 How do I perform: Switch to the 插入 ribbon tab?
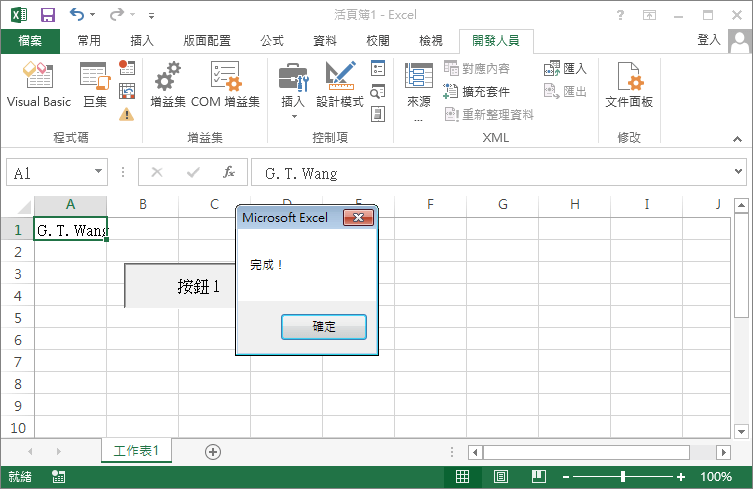[142, 41]
